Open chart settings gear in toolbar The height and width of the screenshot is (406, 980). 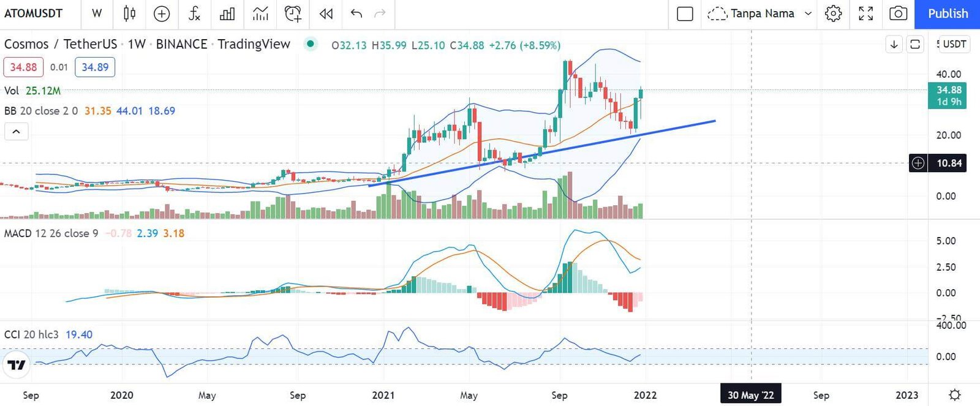833,13
